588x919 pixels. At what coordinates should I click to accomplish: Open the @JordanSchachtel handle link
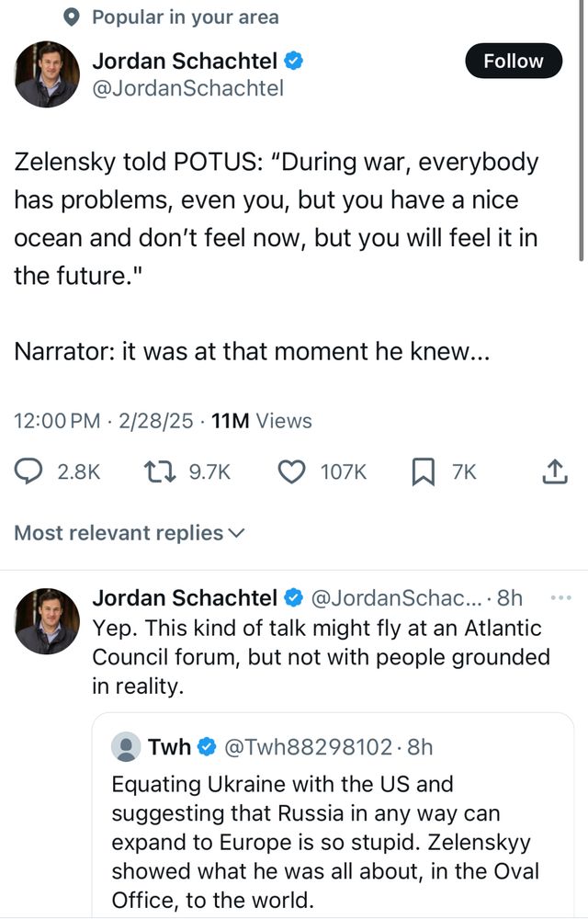pyautogui.click(x=187, y=88)
